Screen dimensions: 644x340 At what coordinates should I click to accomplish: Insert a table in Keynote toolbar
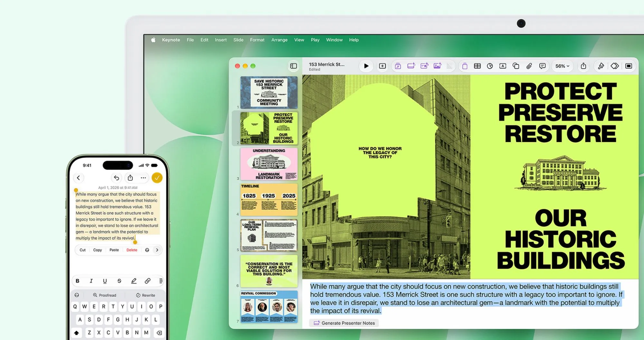click(x=477, y=66)
